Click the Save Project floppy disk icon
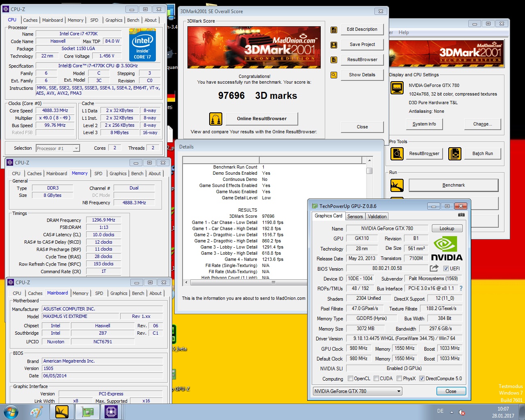The height and width of the screenshot is (420, 525). pyautogui.click(x=334, y=45)
